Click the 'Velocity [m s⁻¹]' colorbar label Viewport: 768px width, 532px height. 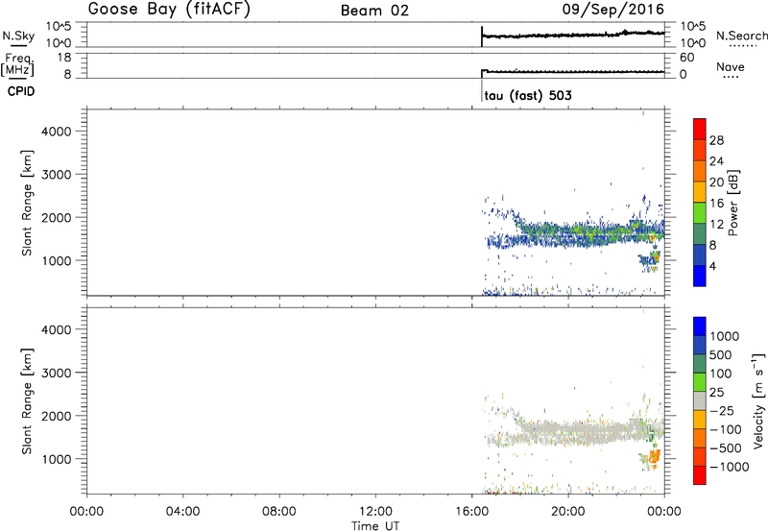tap(758, 400)
